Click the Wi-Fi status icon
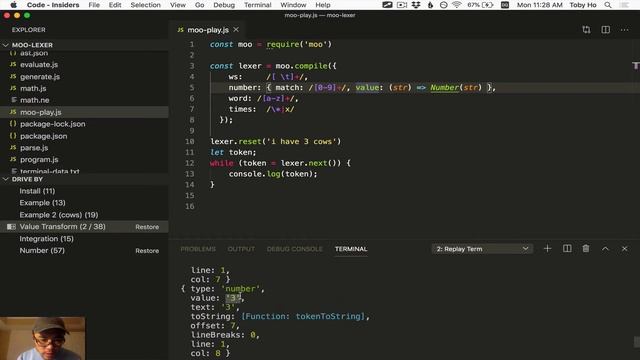 (457, 5)
